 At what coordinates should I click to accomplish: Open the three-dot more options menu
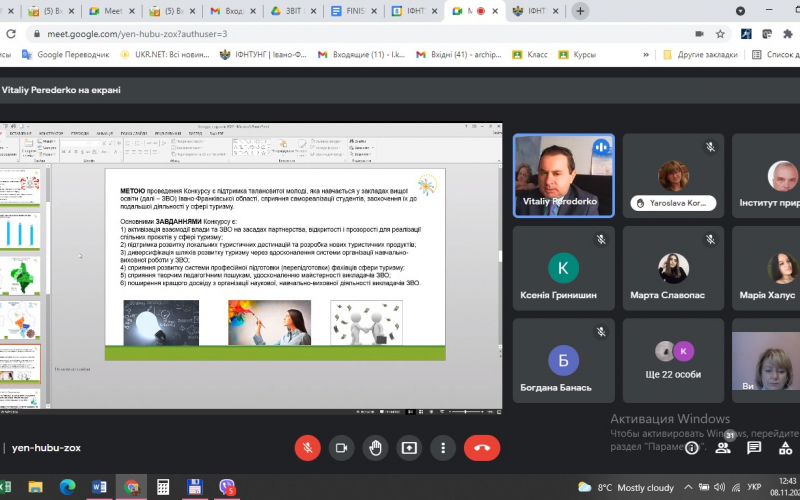(443, 448)
